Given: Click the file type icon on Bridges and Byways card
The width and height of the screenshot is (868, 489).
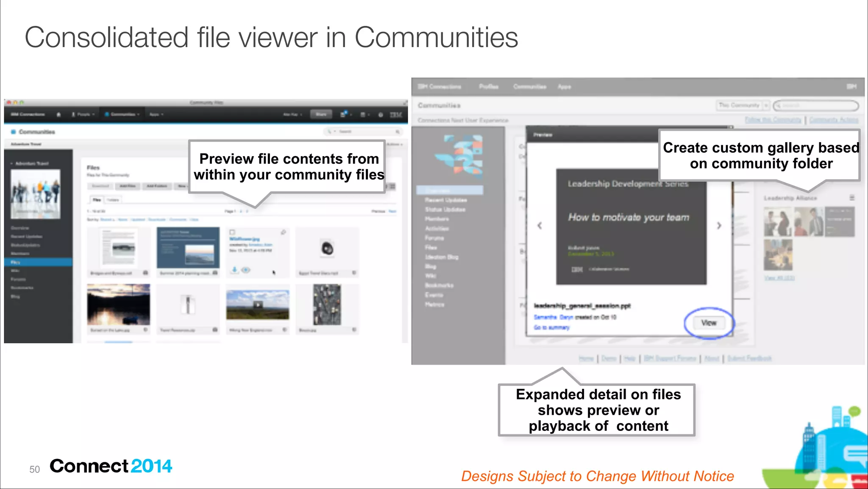Looking at the screenshot, I should pos(145,273).
